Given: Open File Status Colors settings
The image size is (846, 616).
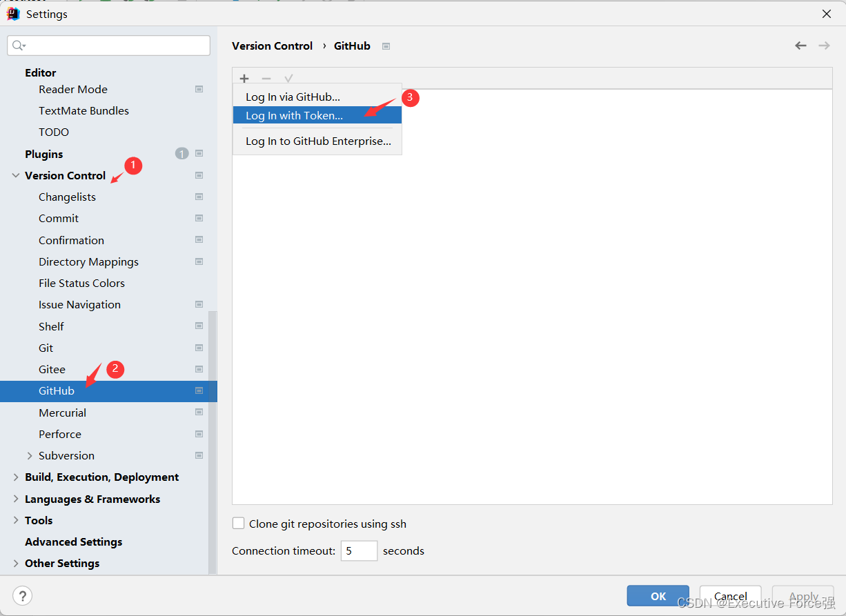Looking at the screenshot, I should [81, 283].
